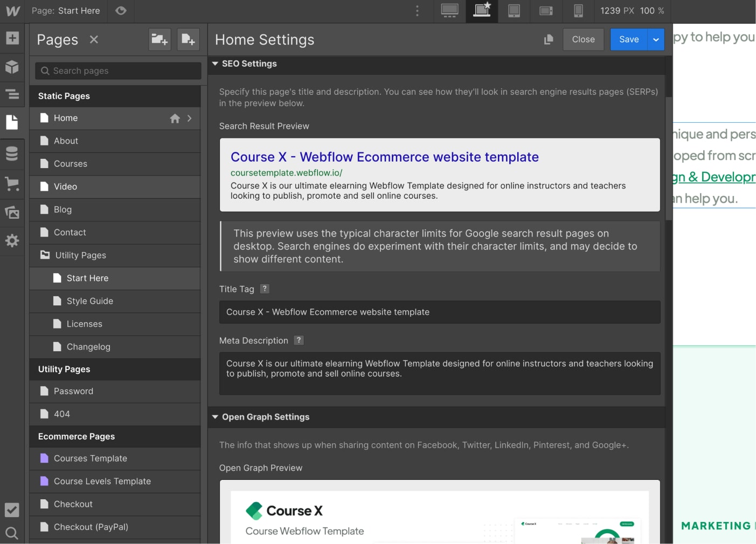
Task: Open the Navigator panel
Action: coord(12,94)
